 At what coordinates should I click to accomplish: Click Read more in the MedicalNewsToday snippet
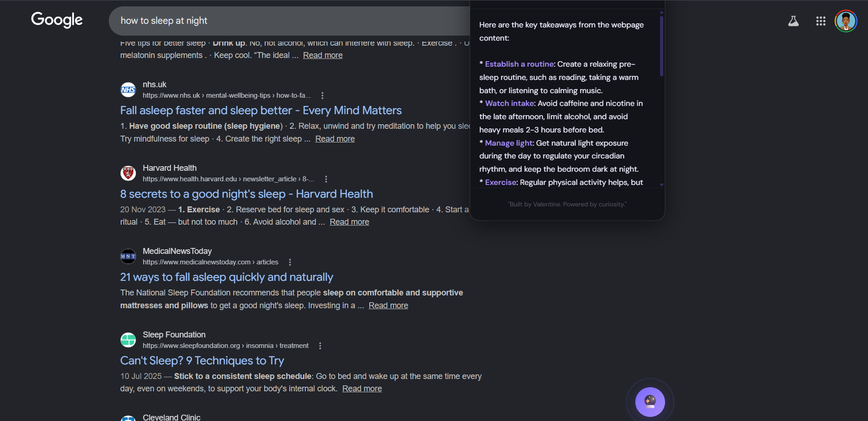coord(389,305)
